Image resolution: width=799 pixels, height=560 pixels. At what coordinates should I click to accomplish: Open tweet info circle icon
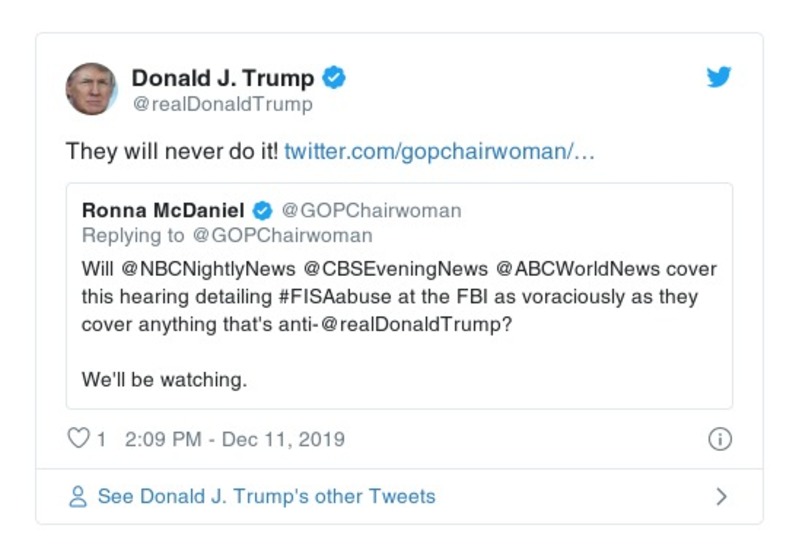[720, 439]
